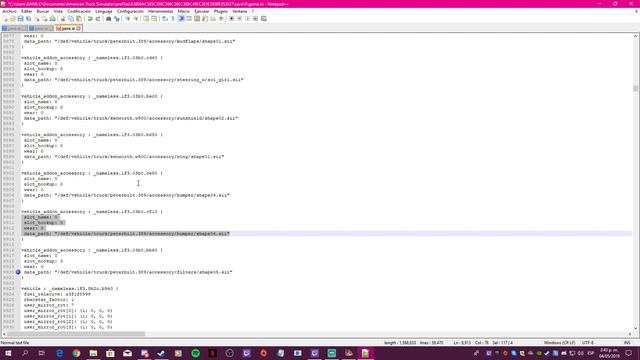The width and height of the screenshot is (640, 360).
Task: Click the horizontal scrollbar thumb
Action: (76, 334)
